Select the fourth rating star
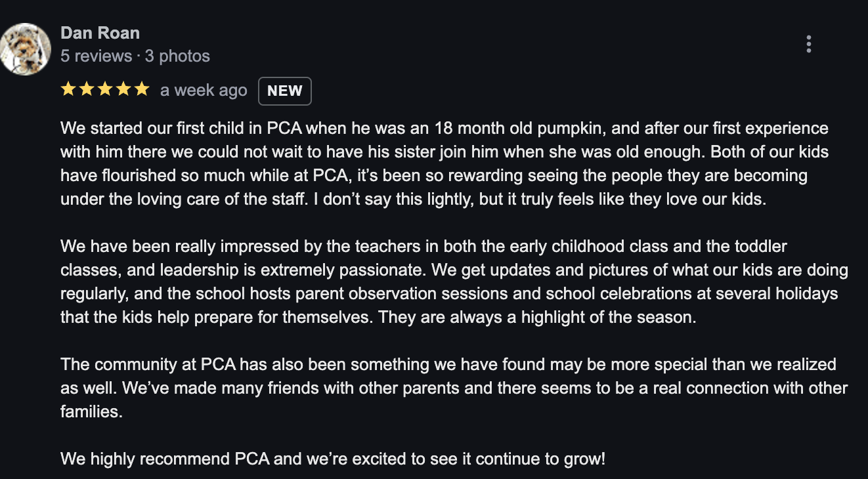This screenshot has height=479, width=868. (x=123, y=89)
